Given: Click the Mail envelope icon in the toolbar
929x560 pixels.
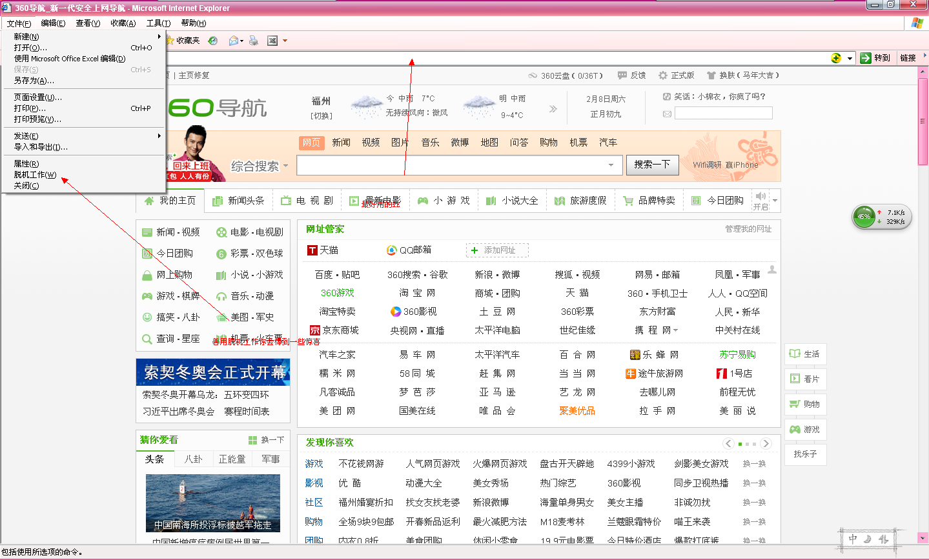Looking at the screenshot, I should tap(233, 40).
